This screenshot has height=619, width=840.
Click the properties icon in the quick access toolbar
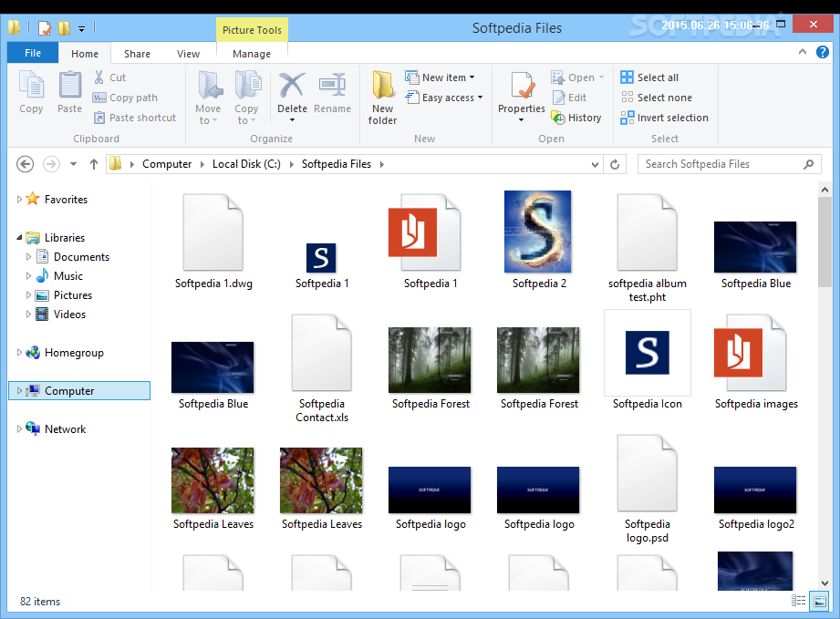(x=45, y=27)
